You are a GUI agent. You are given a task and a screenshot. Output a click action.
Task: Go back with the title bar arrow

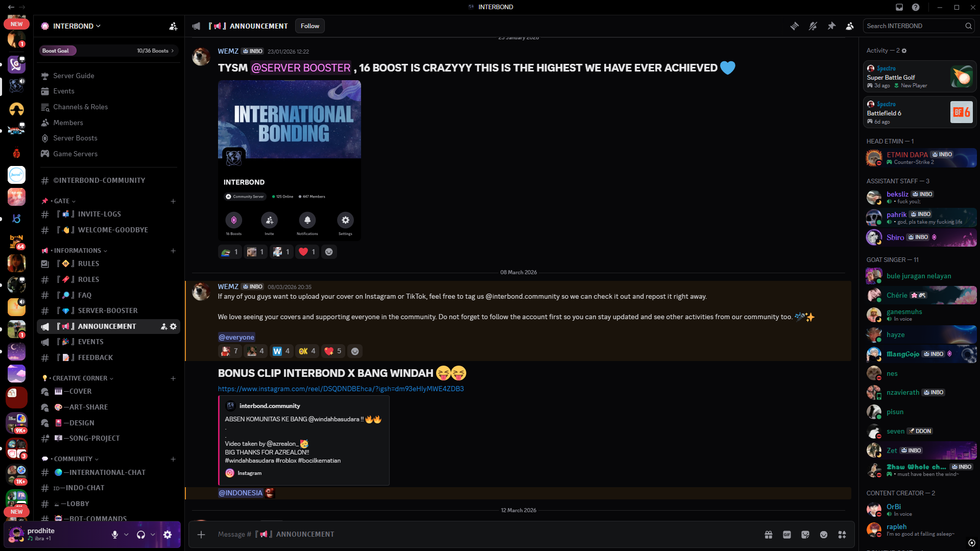[x=11, y=7]
